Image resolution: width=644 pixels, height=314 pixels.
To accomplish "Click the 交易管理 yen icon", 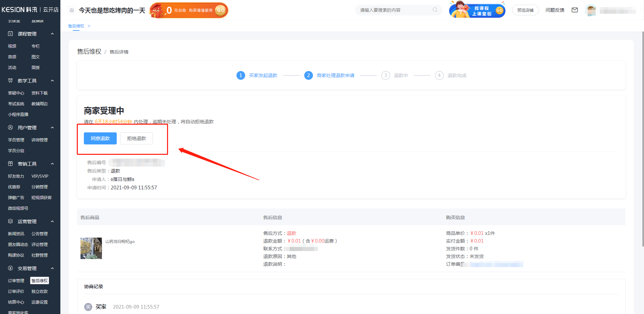I will point(10,268).
